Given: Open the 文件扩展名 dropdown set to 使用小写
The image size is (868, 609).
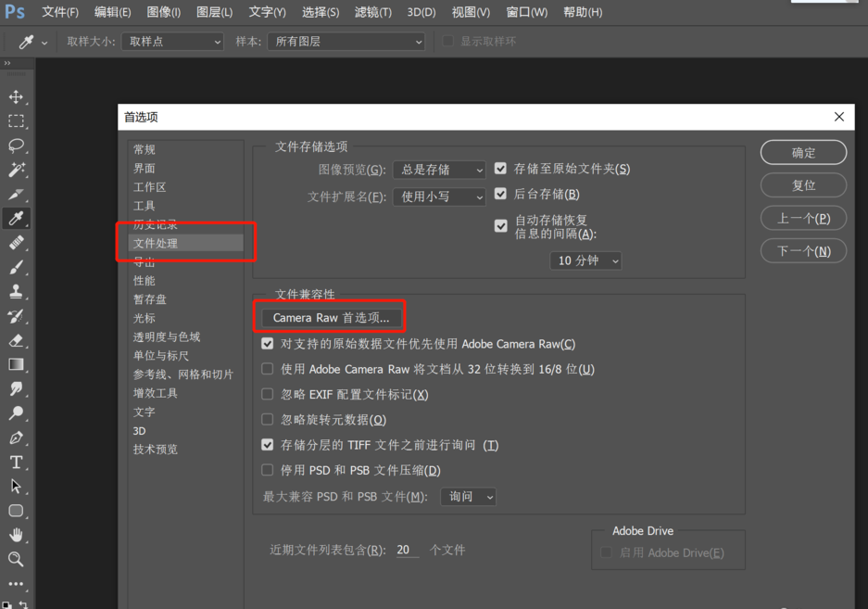Looking at the screenshot, I should (439, 197).
